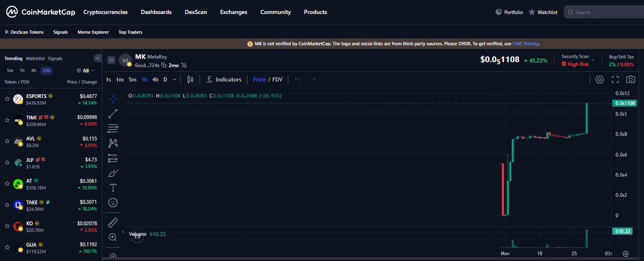Select the ruler measure tool
644x261 pixels.
[x=113, y=223]
